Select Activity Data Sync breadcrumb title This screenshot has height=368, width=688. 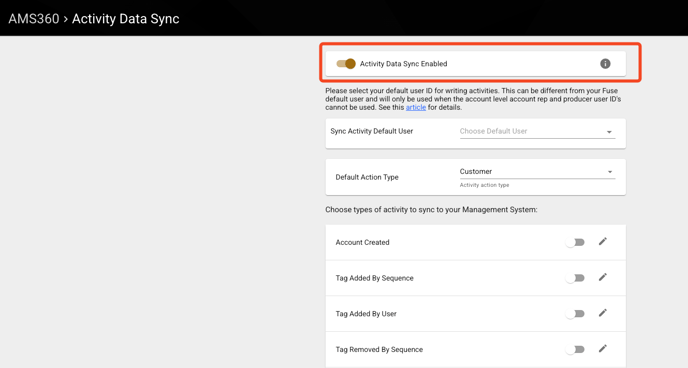coord(125,19)
